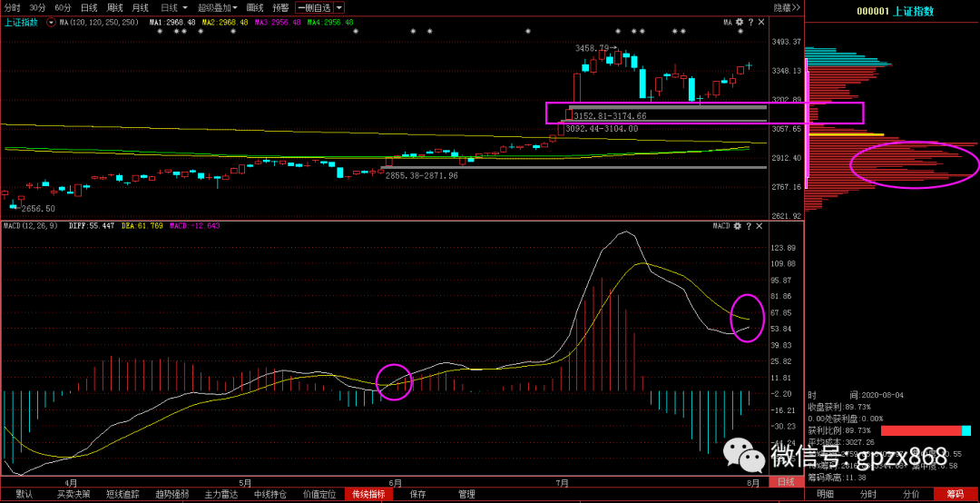Viewport: 980px width, 503px height.
Task: Click the circled arrow beside 上证指数
Action: coord(50,23)
